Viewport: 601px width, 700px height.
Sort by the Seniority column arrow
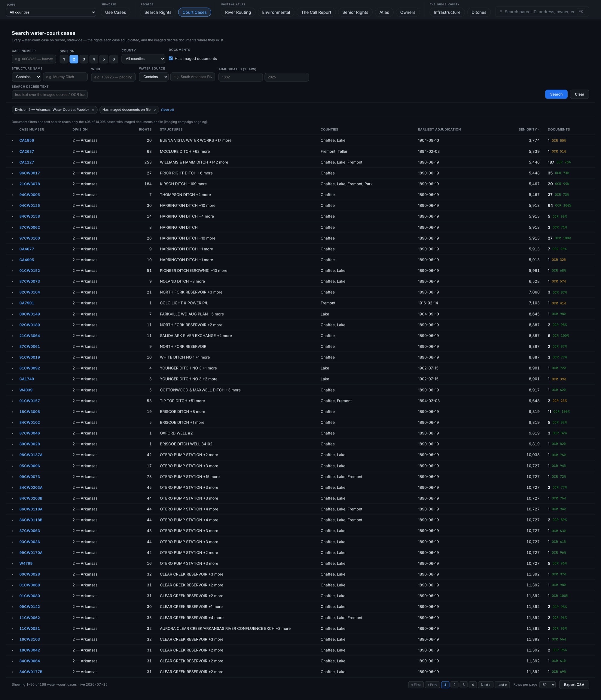539,130
